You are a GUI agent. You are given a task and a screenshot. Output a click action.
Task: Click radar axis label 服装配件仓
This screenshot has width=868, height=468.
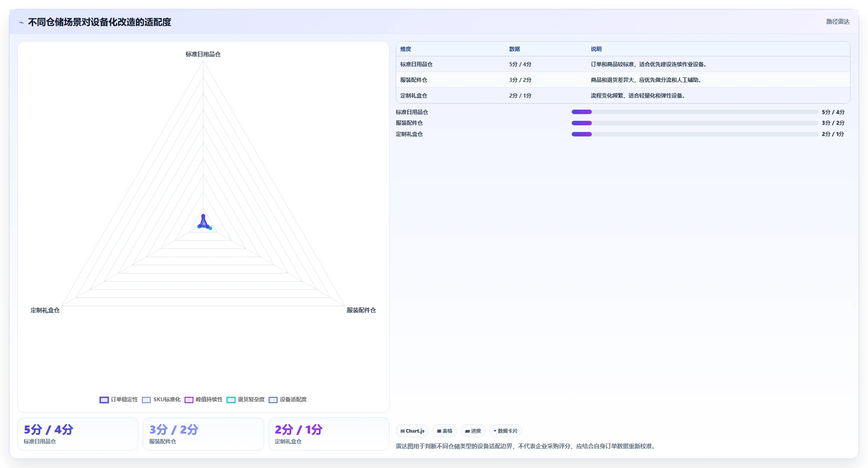(361, 310)
